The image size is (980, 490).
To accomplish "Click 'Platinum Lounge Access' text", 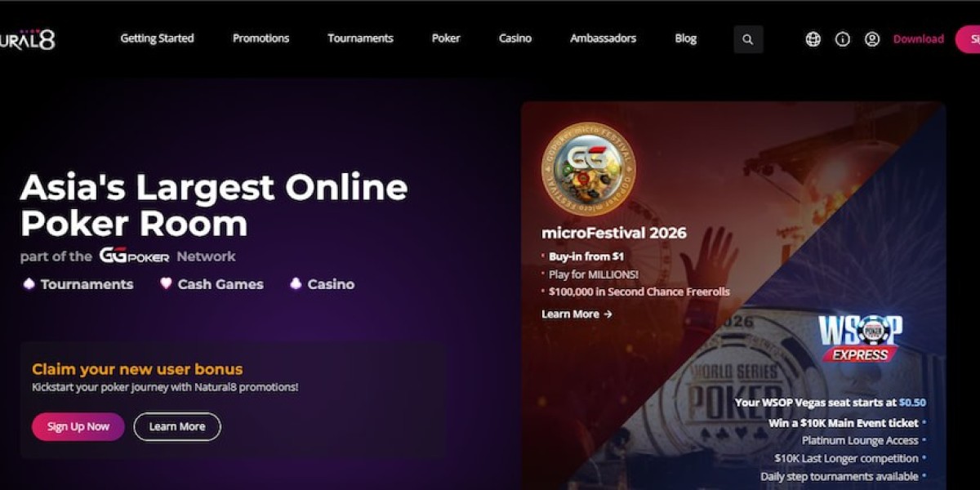I will [860, 440].
